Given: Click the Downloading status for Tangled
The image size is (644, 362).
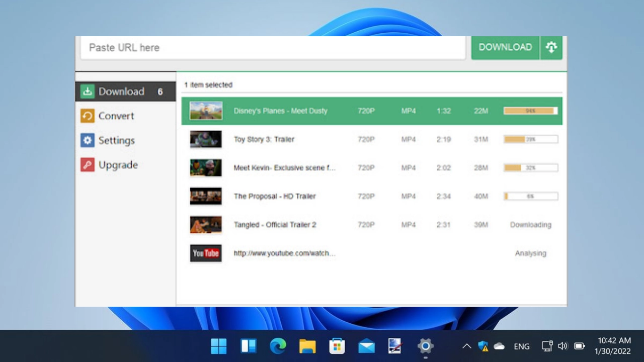Looking at the screenshot, I should (531, 225).
